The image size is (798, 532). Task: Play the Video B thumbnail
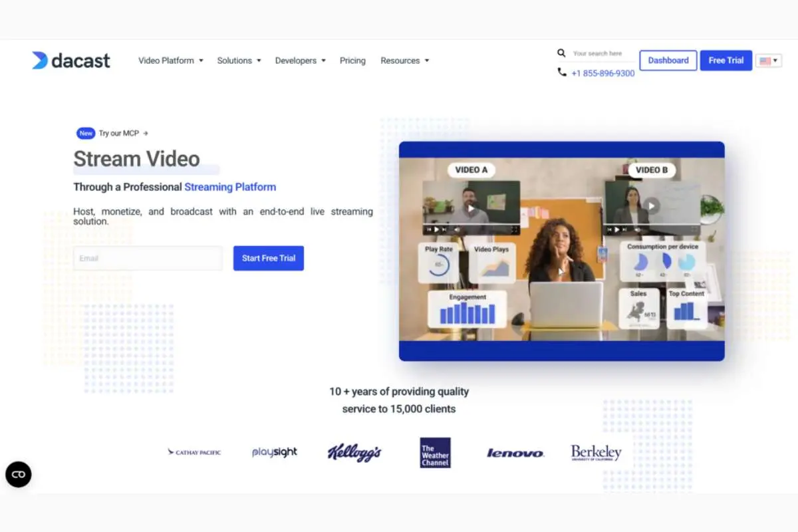[652, 207]
